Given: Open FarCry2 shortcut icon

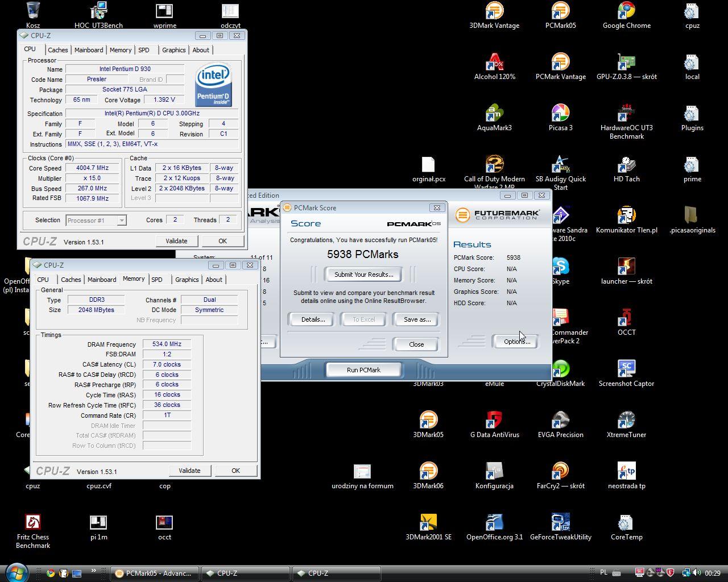Looking at the screenshot, I should tap(560, 476).
